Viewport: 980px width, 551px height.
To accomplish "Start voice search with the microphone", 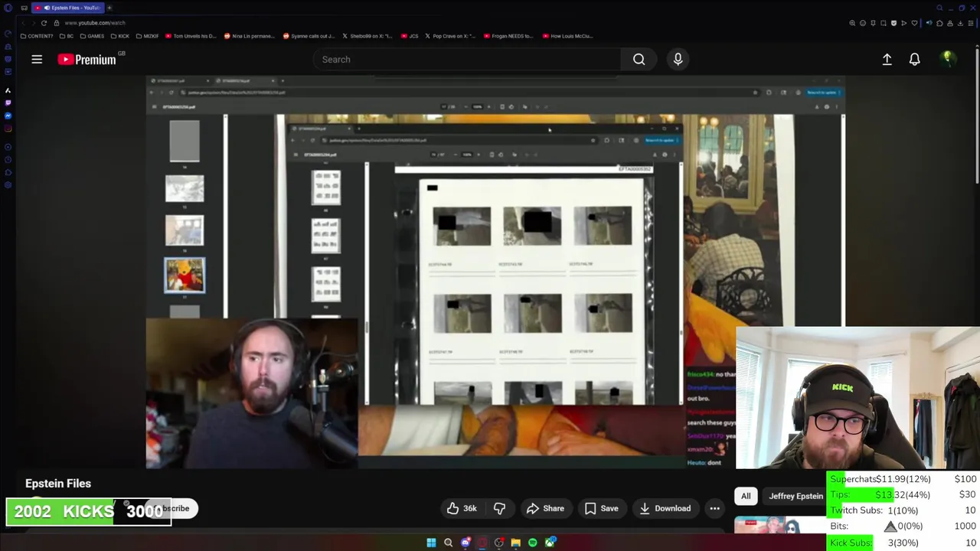I will click(678, 59).
